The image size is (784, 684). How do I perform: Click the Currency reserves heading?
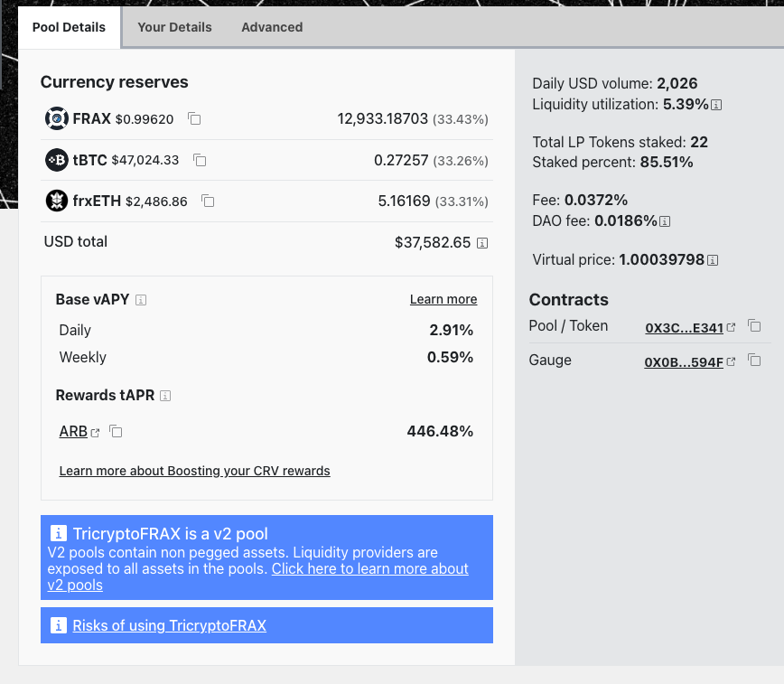(x=115, y=82)
